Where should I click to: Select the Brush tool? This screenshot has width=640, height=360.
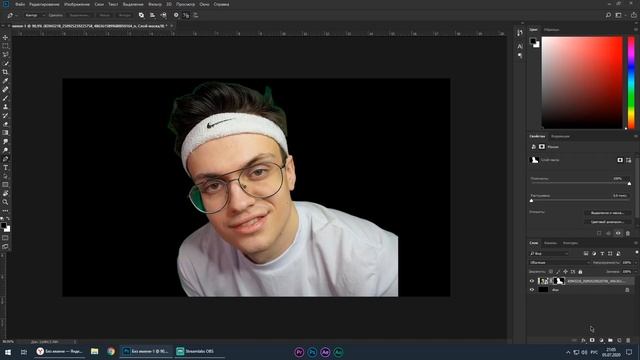click(5, 98)
